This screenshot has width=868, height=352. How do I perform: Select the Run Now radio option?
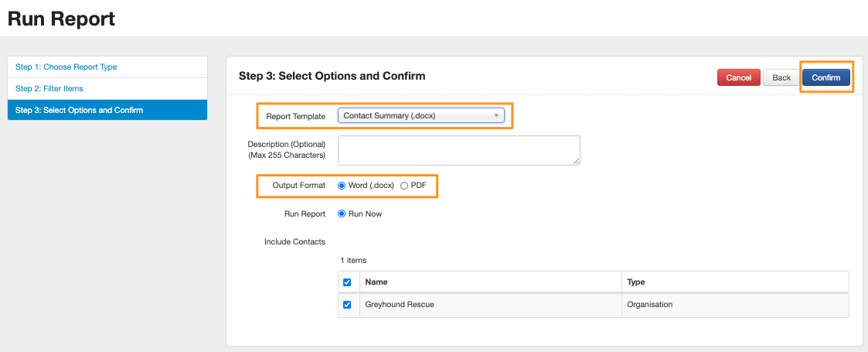(342, 214)
